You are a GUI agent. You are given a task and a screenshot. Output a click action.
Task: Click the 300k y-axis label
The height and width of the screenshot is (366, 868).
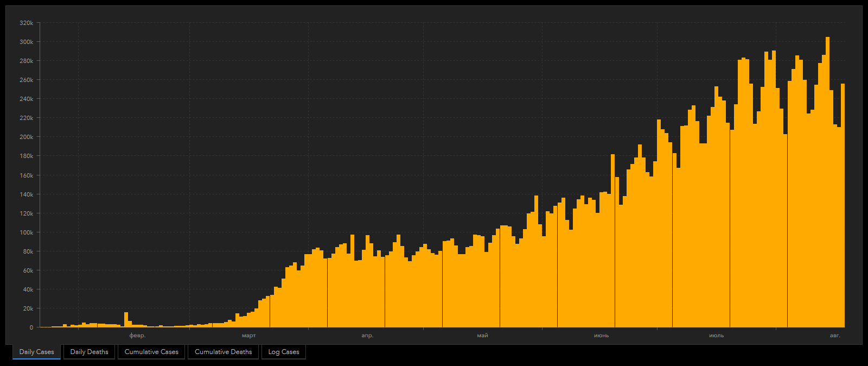27,42
